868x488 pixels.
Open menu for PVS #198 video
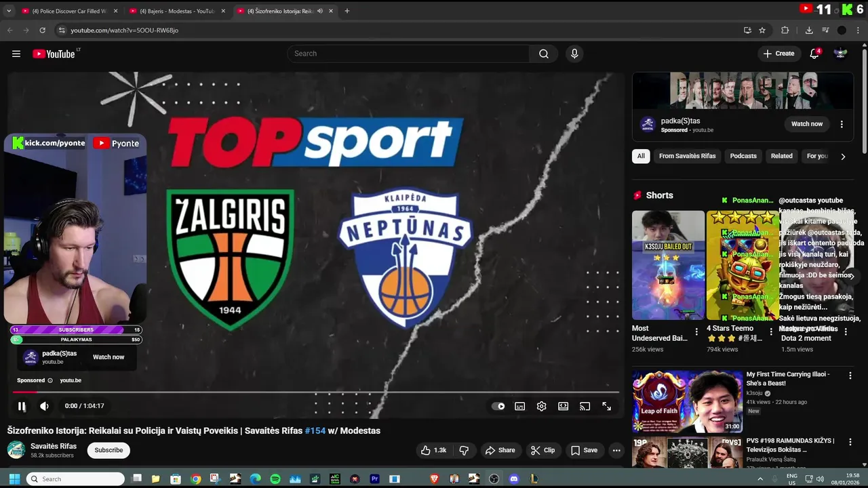click(x=850, y=441)
